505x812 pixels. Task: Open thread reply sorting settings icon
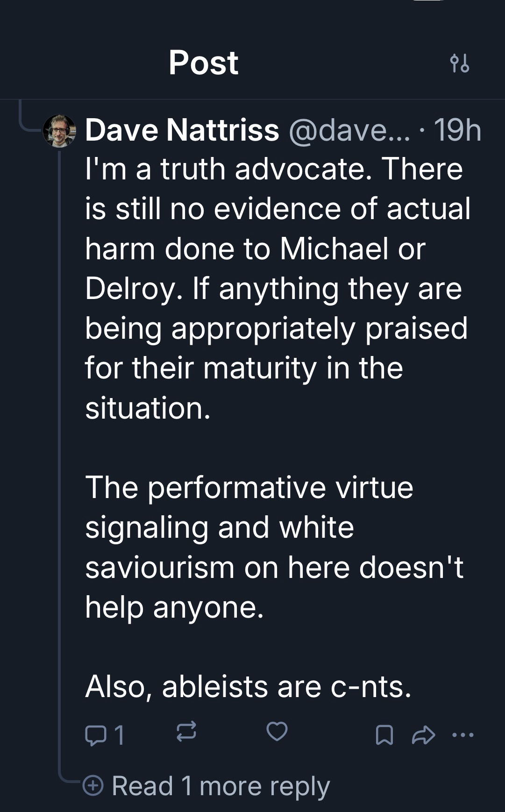459,63
